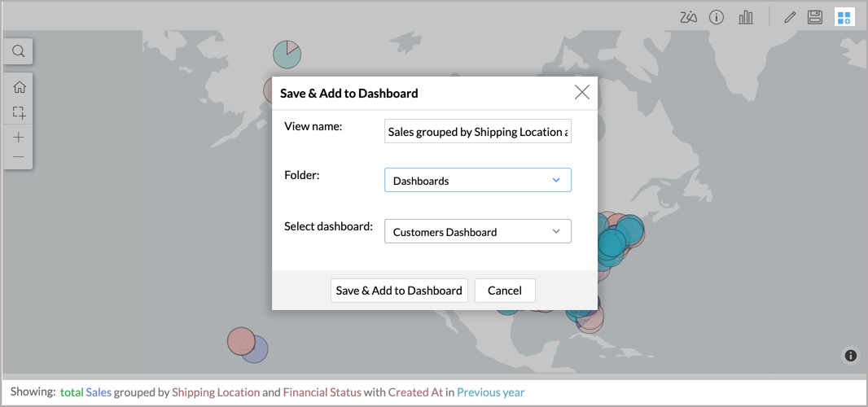Screen dimensions: 868x407
Task: Open the Zia insights icon
Action: 688,17
